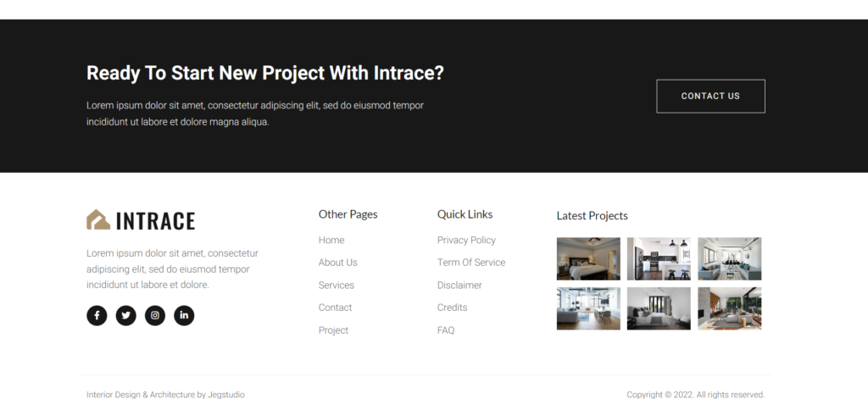Open the Facebook social icon
Viewport: 868px width, 399px height.
97,315
